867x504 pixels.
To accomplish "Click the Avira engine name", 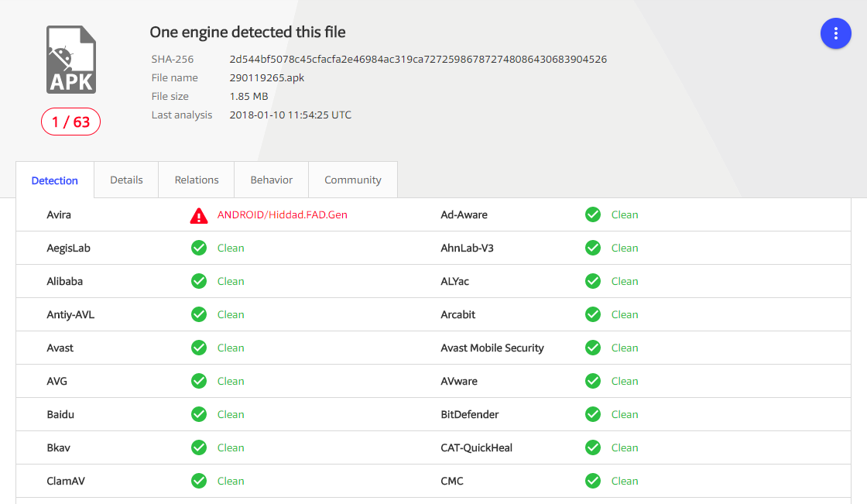I will pos(59,214).
